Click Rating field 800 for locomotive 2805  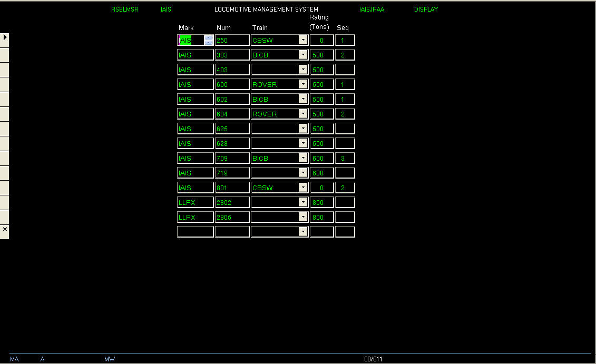click(321, 218)
